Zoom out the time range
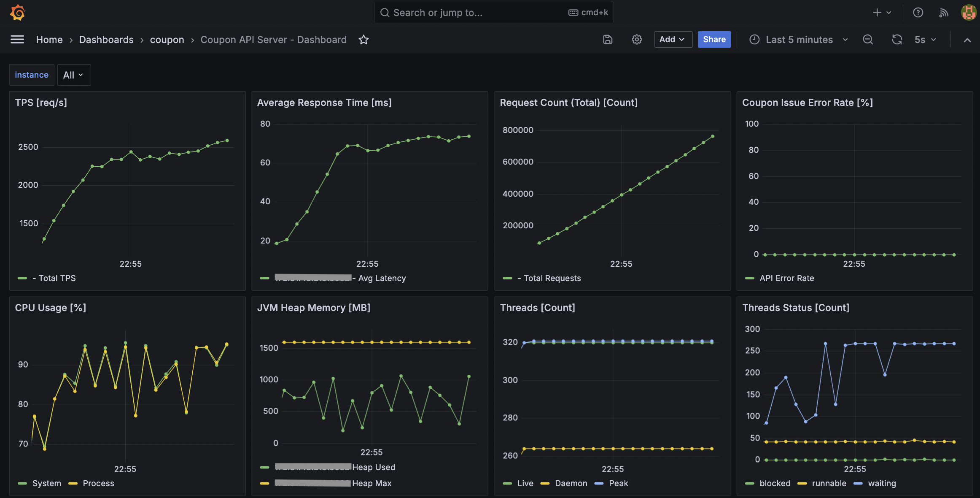Image resolution: width=980 pixels, height=498 pixels. click(x=868, y=40)
